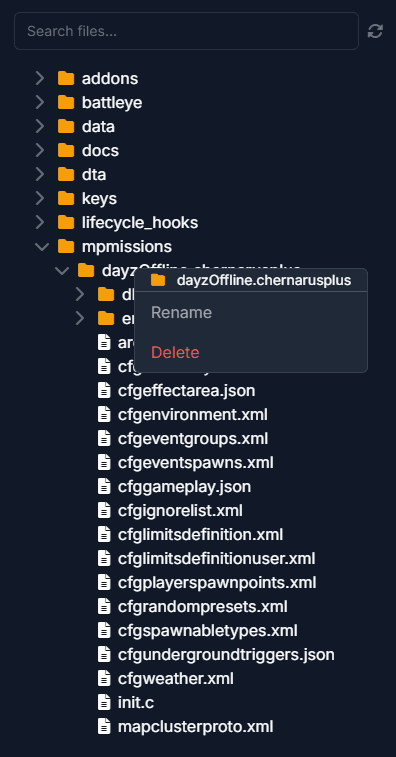
Task: Open cfglimitsdefinitionuser.xml file
Action: point(216,559)
